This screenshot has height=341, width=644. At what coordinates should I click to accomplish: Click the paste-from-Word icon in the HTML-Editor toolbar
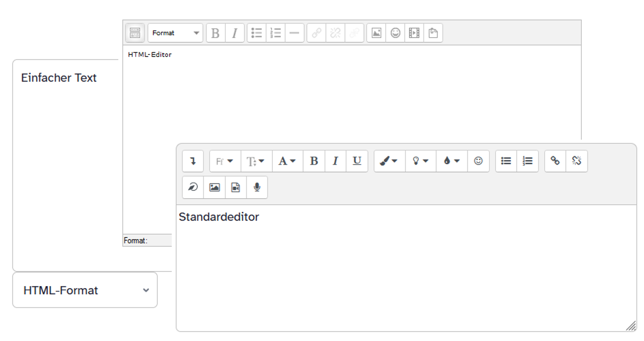click(x=433, y=33)
